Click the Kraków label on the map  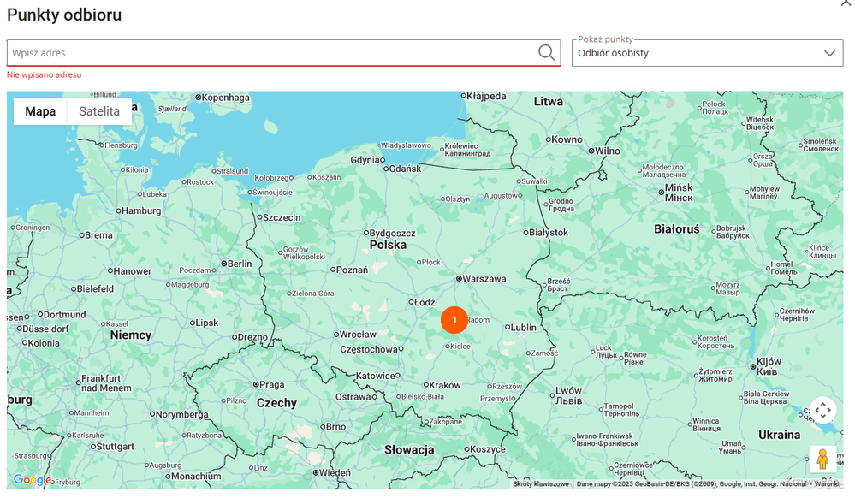coord(444,385)
